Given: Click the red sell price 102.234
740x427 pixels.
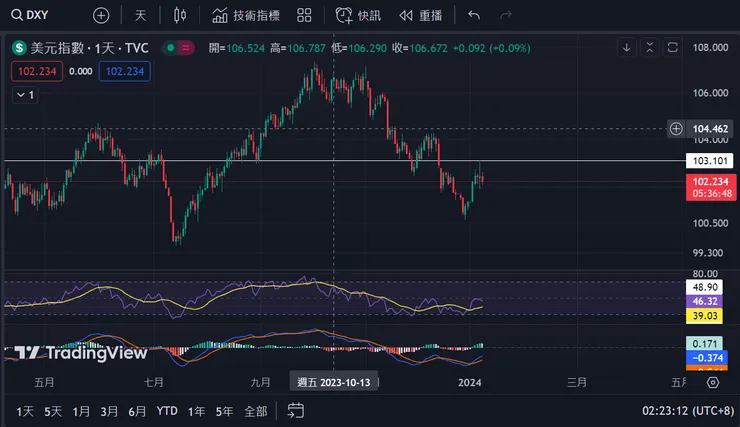Looking at the screenshot, I should 37,71.
